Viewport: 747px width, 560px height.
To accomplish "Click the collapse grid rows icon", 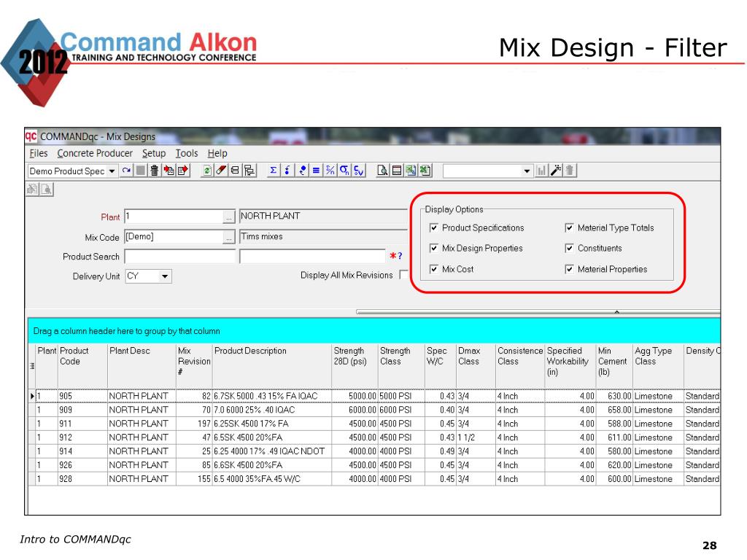I will 235,171.
